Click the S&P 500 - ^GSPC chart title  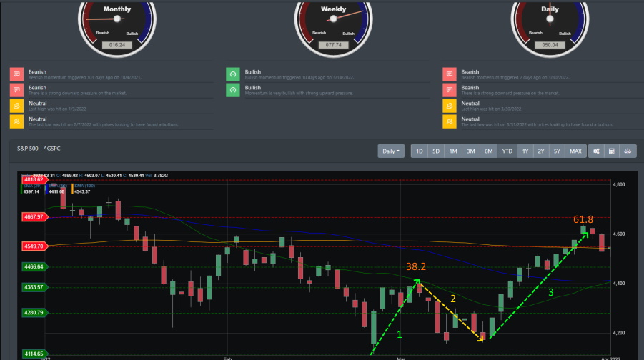(x=39, y=149)
